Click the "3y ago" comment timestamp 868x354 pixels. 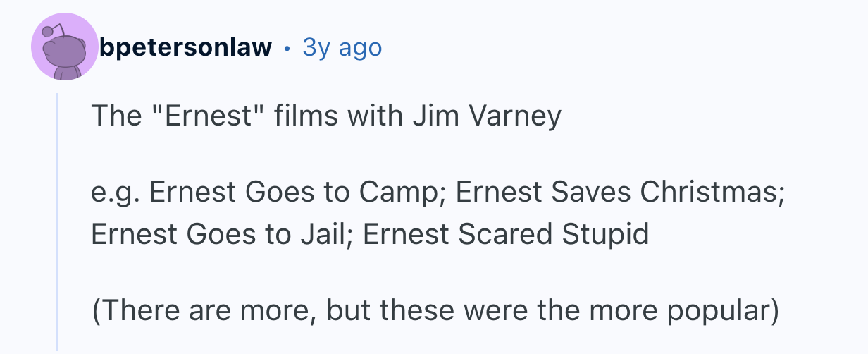pyautogui.click(x=342, y=47)
